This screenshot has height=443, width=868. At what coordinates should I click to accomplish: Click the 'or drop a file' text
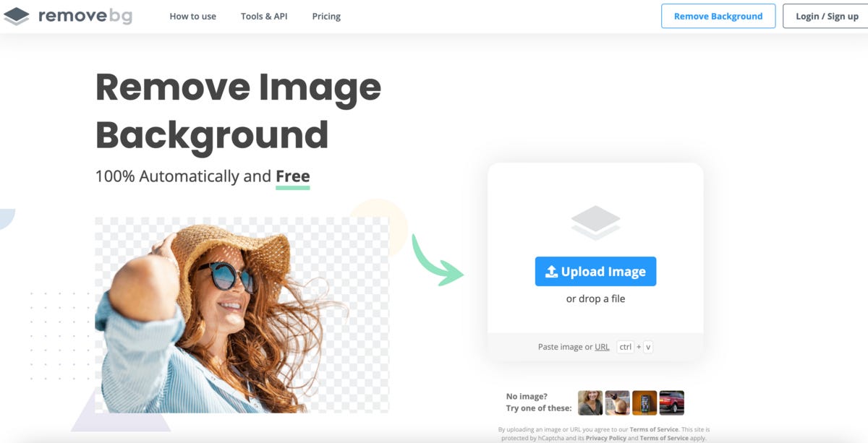point(595,298)
